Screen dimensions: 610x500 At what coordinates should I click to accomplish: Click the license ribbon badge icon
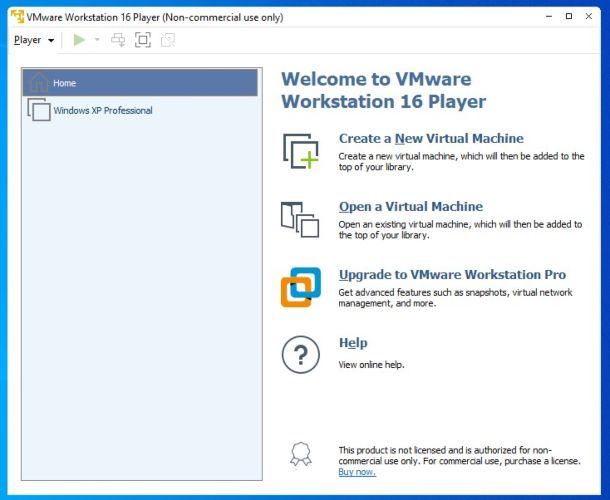point(301,456)
